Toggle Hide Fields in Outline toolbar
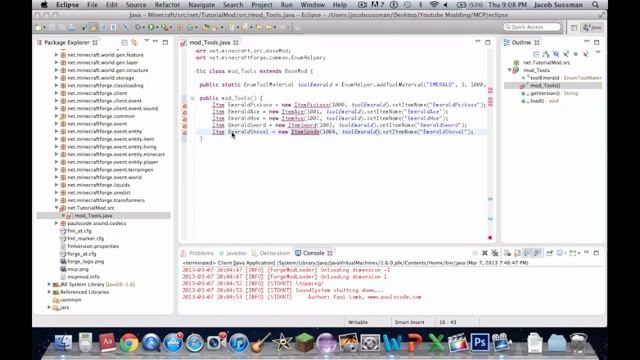The image size is (640, 360). [x=556, y=54]
